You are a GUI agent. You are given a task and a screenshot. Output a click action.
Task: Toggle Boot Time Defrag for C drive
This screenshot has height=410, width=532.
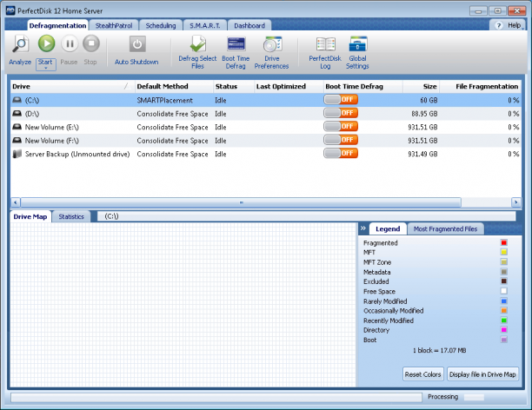tap(341, 100)
